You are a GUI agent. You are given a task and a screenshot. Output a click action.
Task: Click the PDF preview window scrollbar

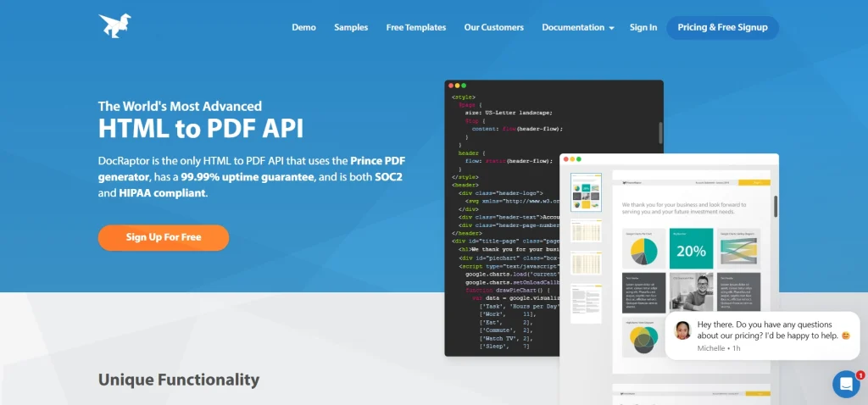(x=776, y=206)
